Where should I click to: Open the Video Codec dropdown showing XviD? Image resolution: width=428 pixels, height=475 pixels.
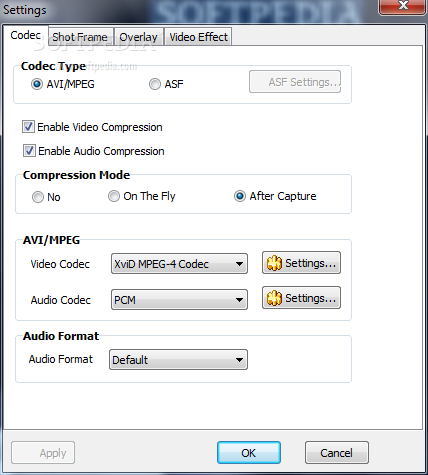click(x=179, y=264)
